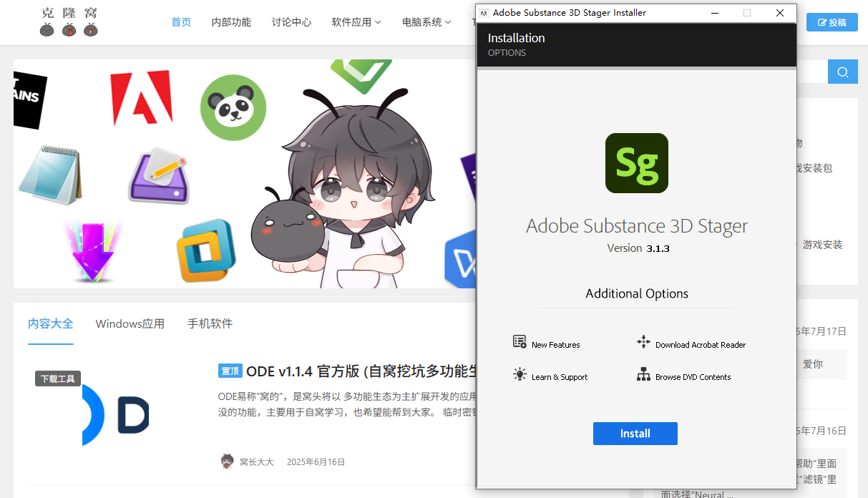Click the Version 3.1.3 text

(638, 248)
